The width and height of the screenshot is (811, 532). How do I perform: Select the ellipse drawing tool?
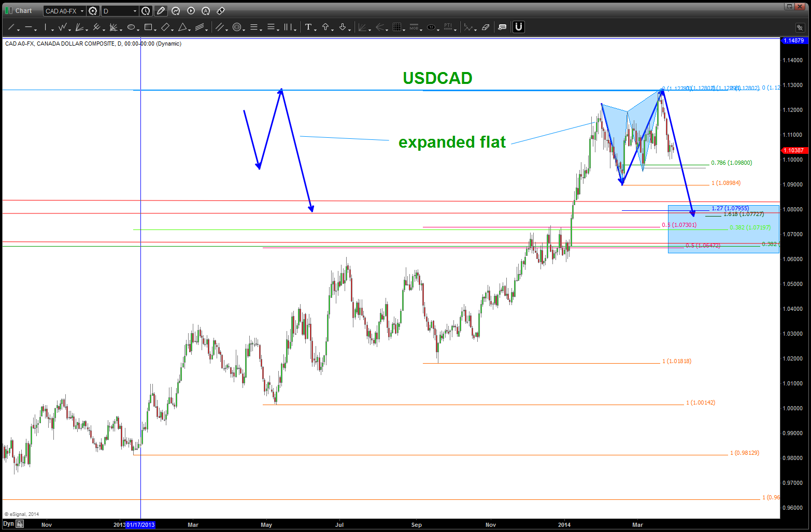[131, 27]
